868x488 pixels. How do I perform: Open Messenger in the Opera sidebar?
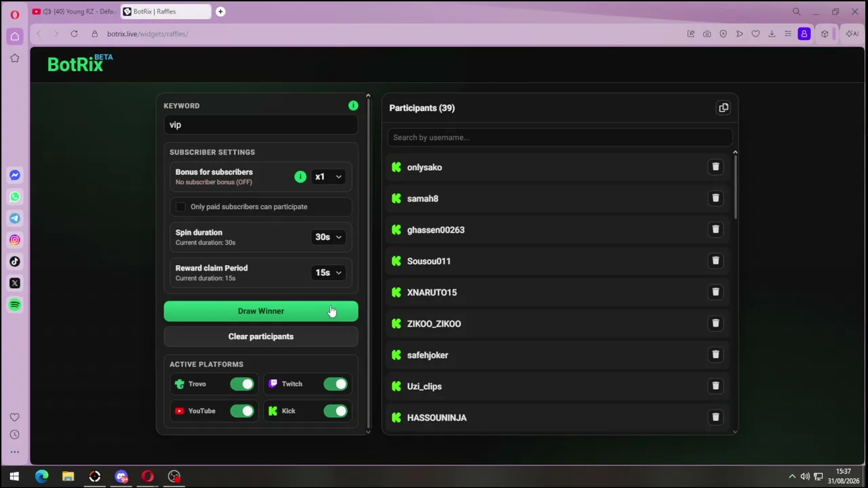pyautogui.click(x=14, y=175)
